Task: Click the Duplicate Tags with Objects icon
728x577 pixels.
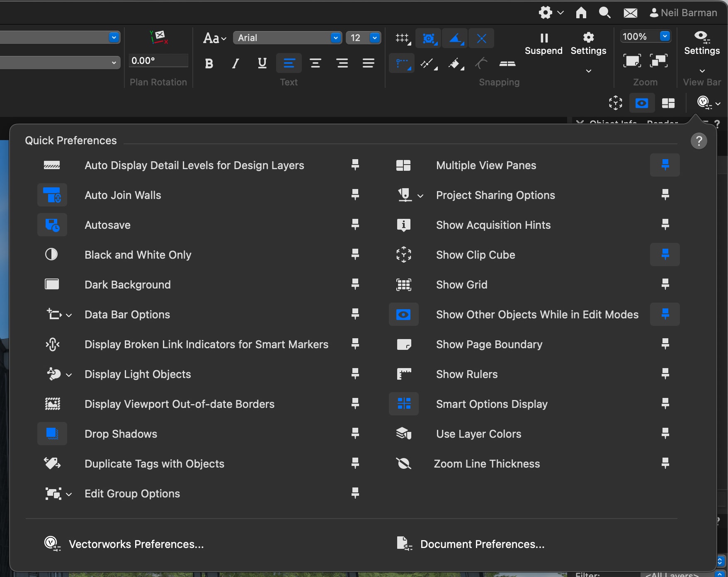Action: tap(52, 463)
